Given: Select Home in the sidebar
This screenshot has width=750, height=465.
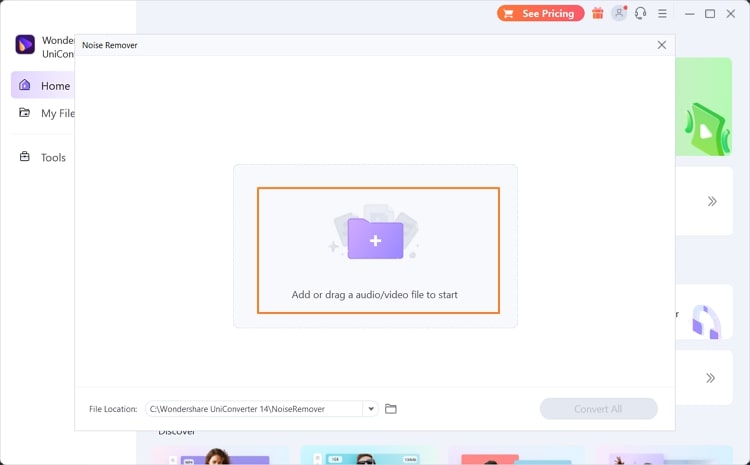Looking at the screenshot, I should tap(43, 86).
